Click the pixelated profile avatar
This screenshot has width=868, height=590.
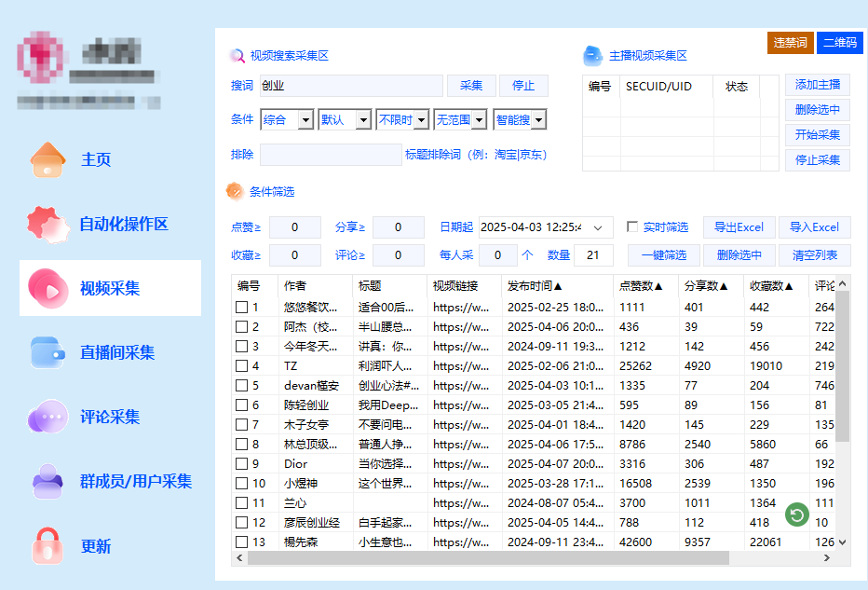pyautogui.click(x=40, y=57)
